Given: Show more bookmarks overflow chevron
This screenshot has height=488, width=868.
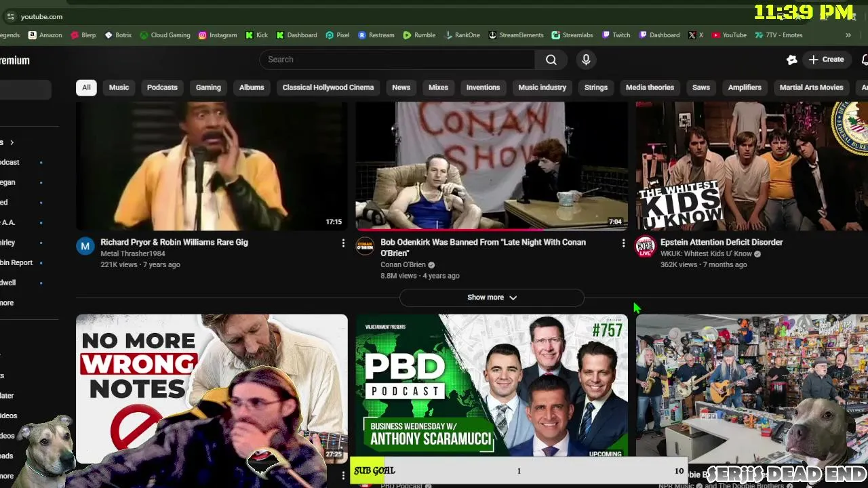Looking at the screenshot, I should [x=848, y=35].
